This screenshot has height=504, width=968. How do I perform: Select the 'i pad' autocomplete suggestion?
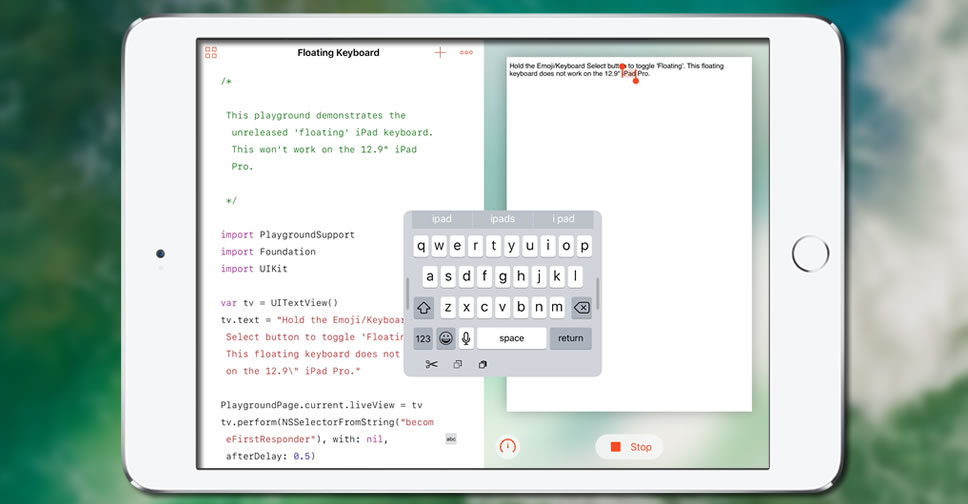pos(563,219)
